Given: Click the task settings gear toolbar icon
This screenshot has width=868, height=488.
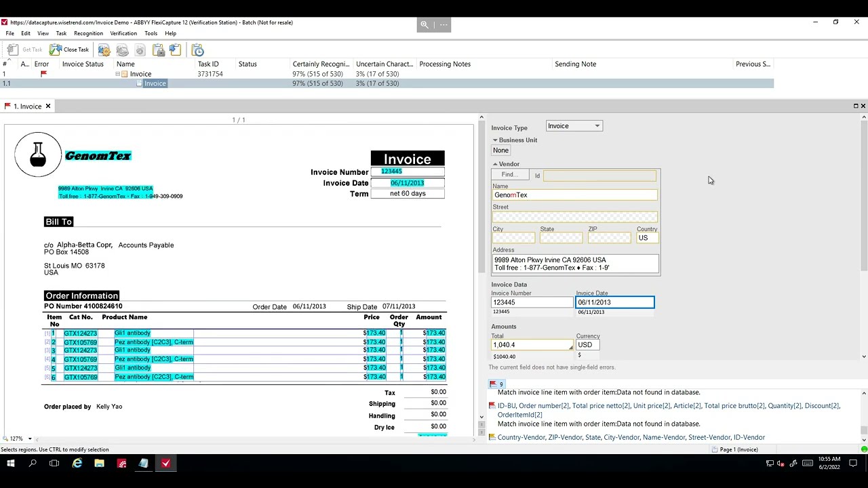Looking at the screenshot, I should coord(104,49).
